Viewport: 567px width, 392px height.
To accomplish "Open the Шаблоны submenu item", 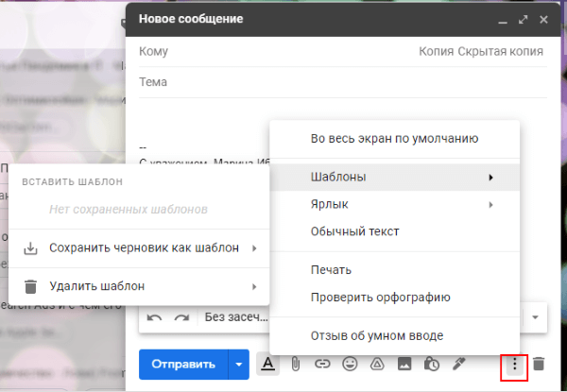I will coord(394,177).
